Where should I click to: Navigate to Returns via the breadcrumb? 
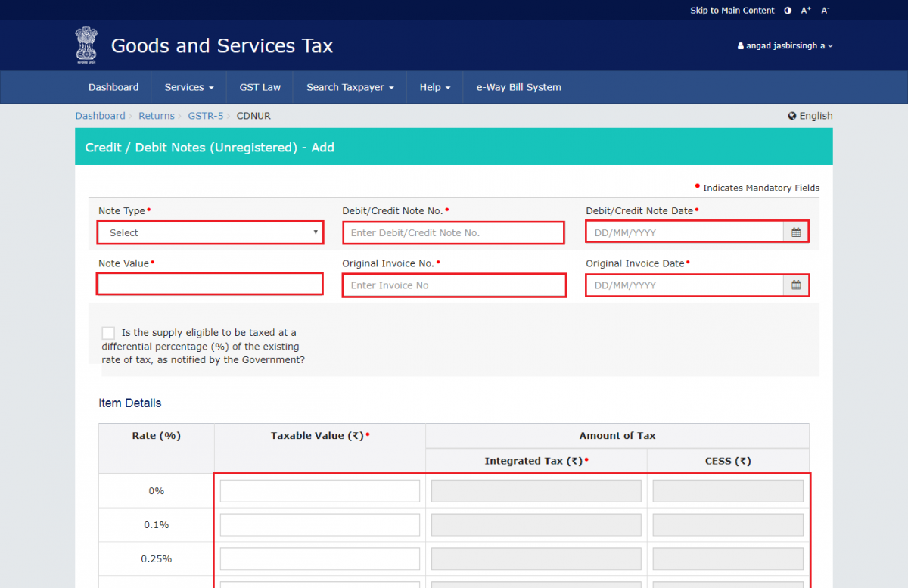(157, 115)
